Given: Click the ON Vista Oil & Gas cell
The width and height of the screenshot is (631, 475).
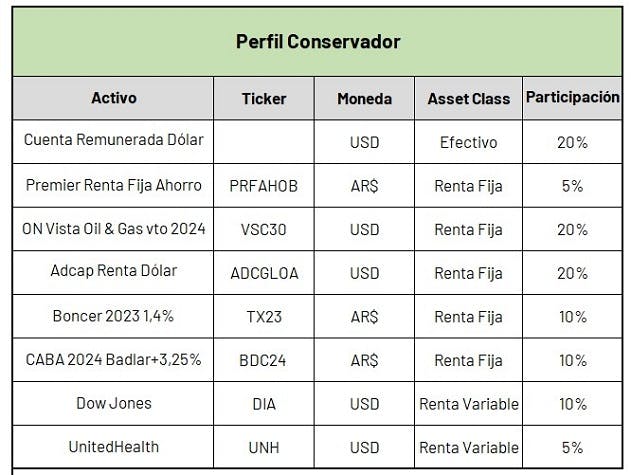Looking at the screenshot, I should [113, 229].
